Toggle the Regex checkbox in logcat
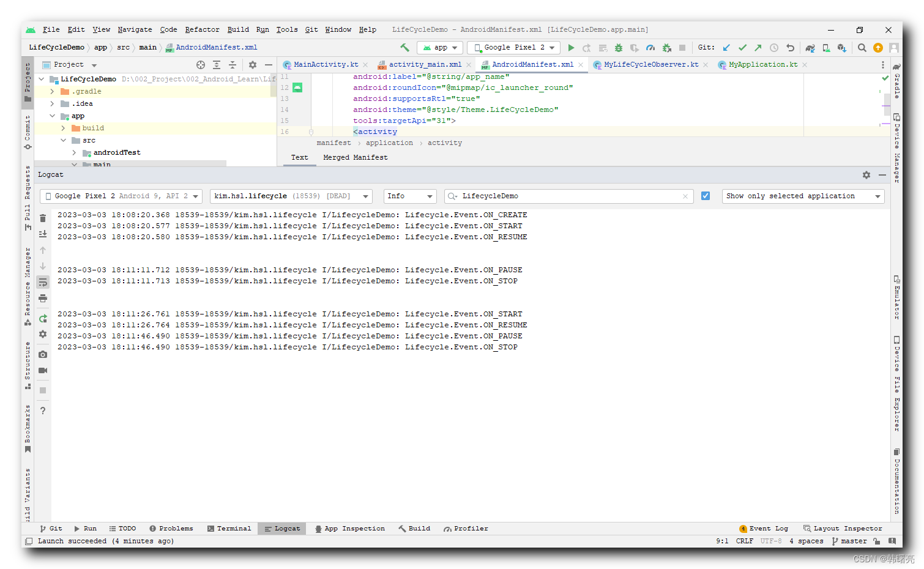This screenshot has width=924, height=569. pyautogui.click(x=706, y=196)
